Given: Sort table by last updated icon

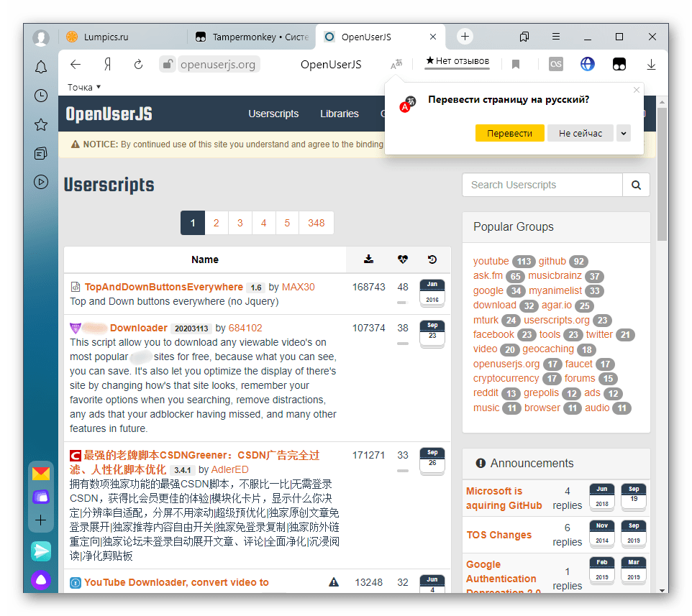Looking at the screenshot, I should (432, 259).
